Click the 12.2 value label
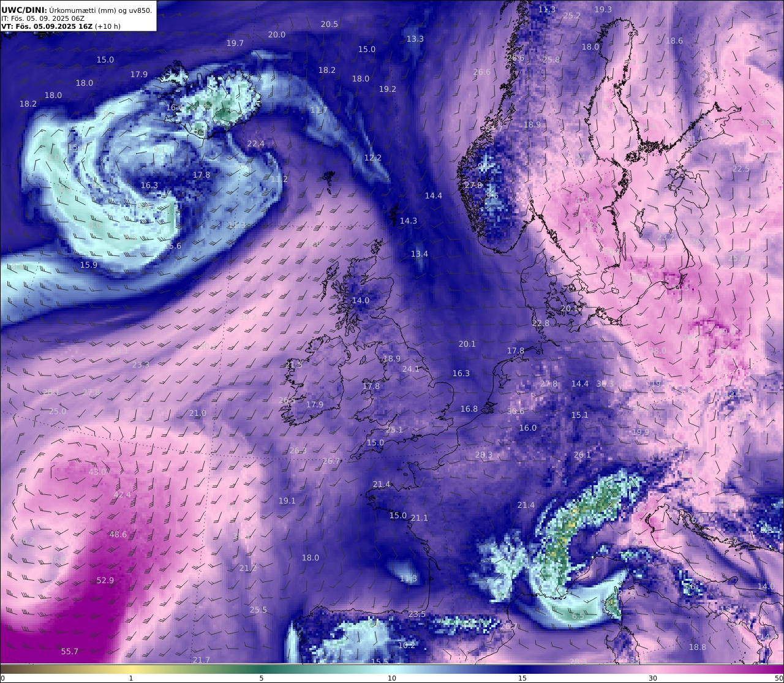784x683 pixels. pyautogui.click(x=373, y=157)
